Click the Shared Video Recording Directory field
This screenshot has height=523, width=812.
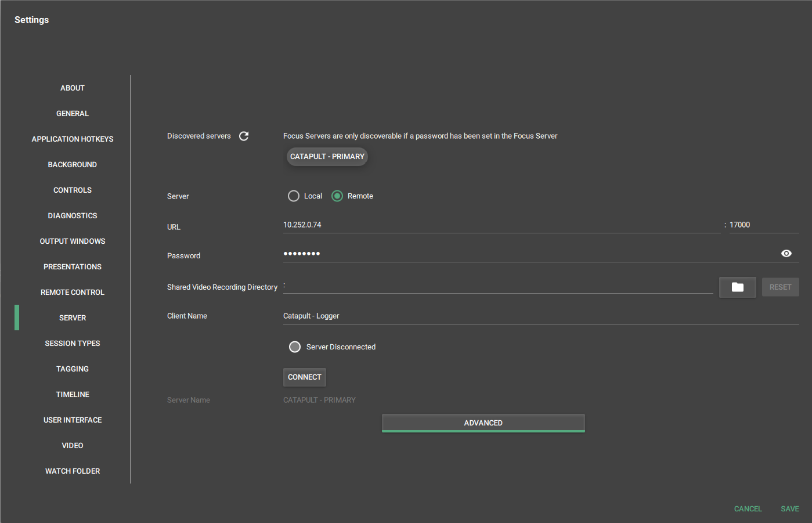(498, 286)
